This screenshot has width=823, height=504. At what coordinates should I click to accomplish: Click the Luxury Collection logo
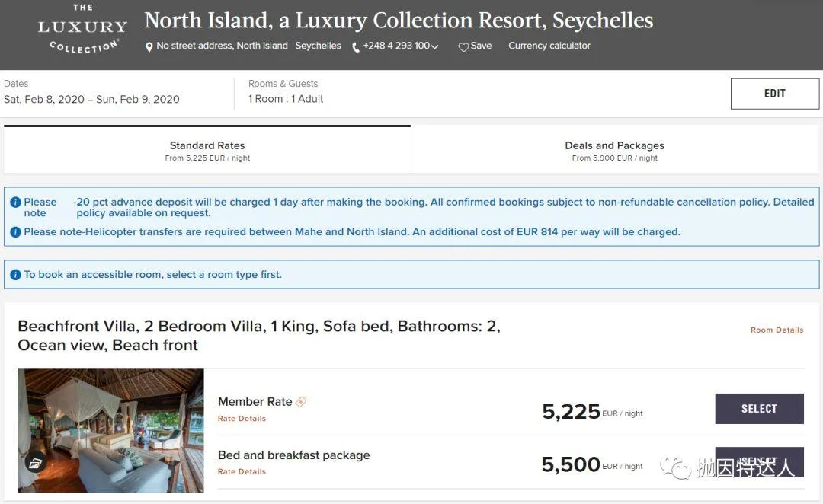[82, 29]
